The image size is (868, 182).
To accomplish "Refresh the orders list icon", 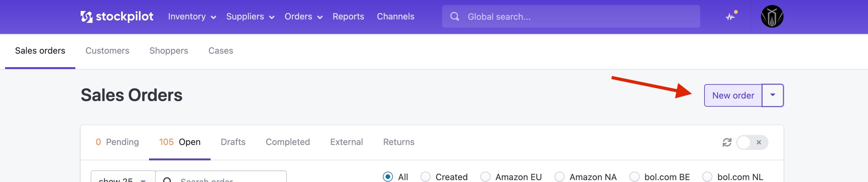I will point(727,142).
